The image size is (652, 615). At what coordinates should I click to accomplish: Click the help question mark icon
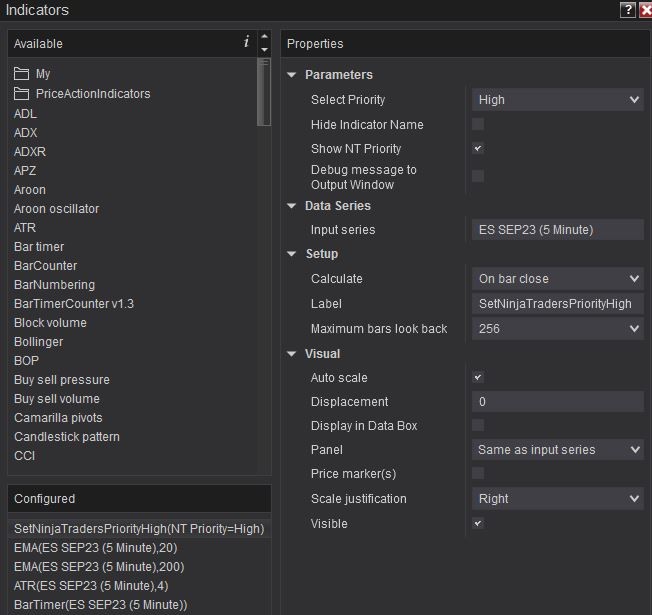[x=628, y=10]
